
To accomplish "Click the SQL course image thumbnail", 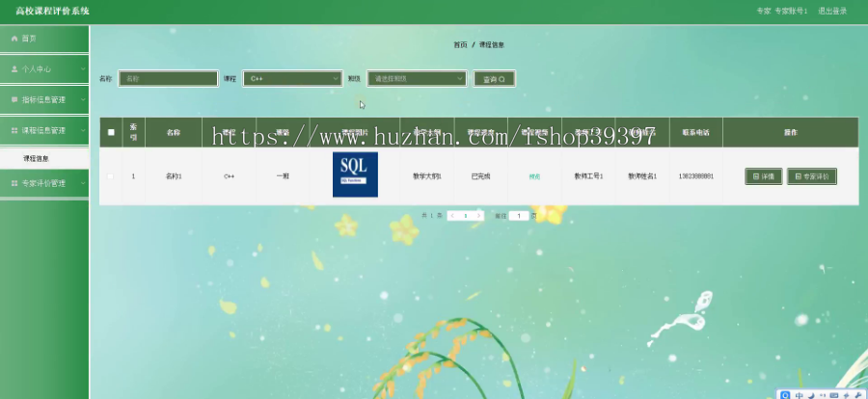I will pos(355,174).
